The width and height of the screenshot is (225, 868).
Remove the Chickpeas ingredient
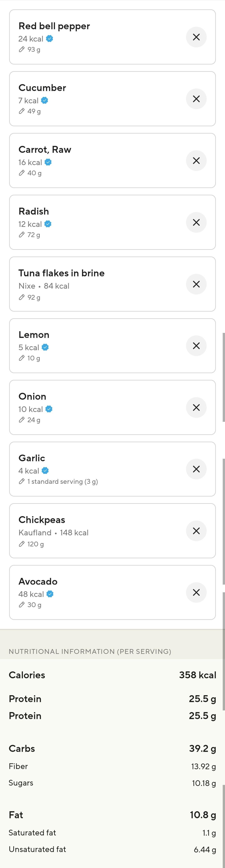click(196, 531)
